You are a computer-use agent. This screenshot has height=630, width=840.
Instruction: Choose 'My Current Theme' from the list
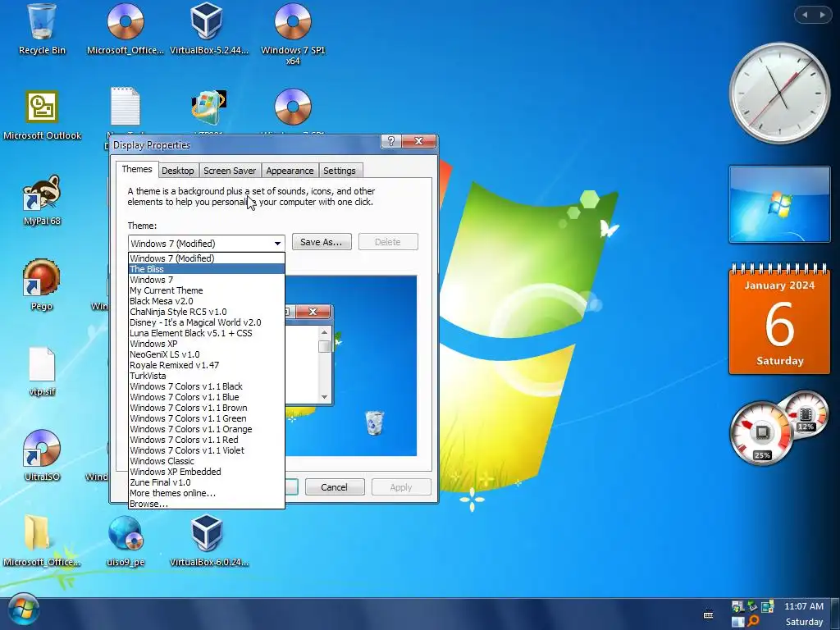tap(206, 290)
